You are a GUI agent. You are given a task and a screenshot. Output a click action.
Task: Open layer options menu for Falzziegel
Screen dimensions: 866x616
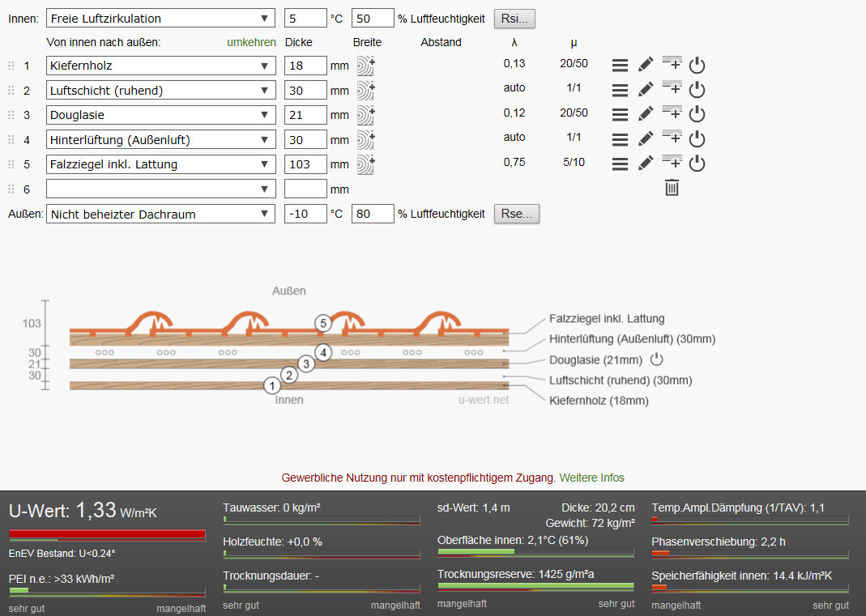(x=620, y=164)
